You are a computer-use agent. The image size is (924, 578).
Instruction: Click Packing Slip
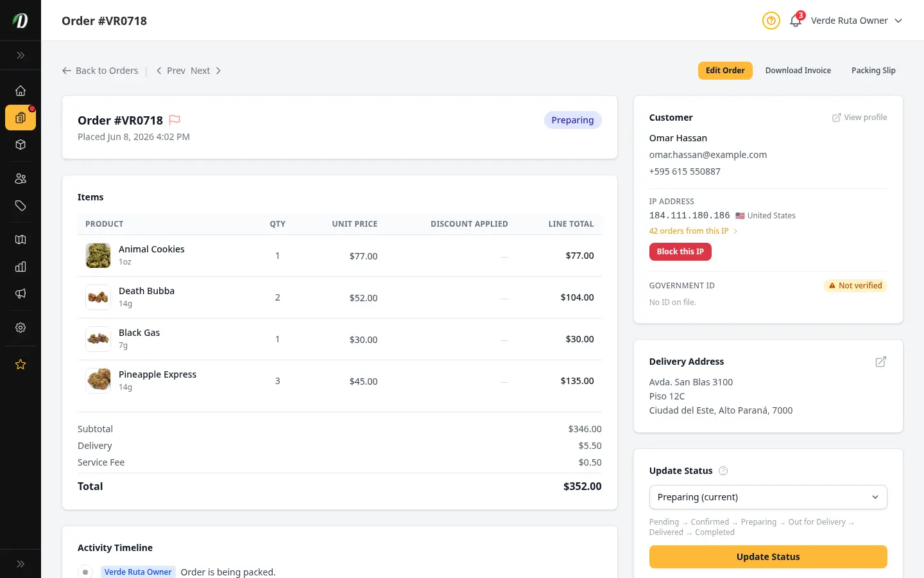tap(873, 71)
